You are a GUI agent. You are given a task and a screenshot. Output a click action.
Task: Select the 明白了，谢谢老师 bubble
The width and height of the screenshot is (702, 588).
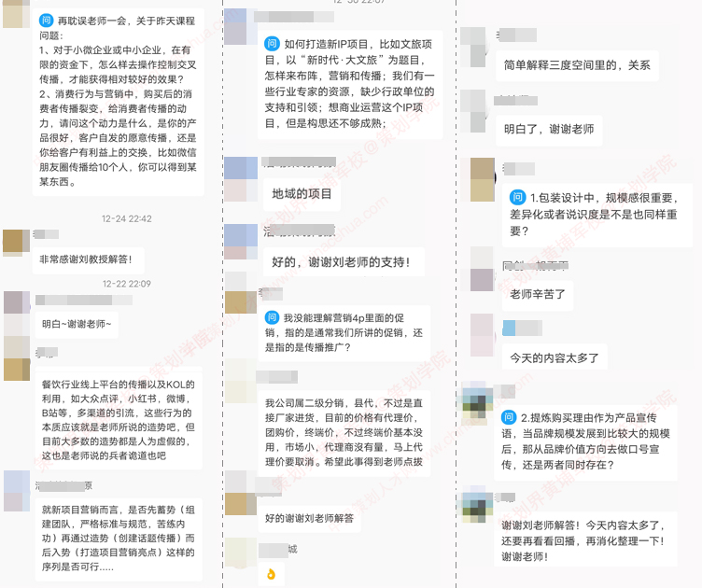[x=549, y=130]
